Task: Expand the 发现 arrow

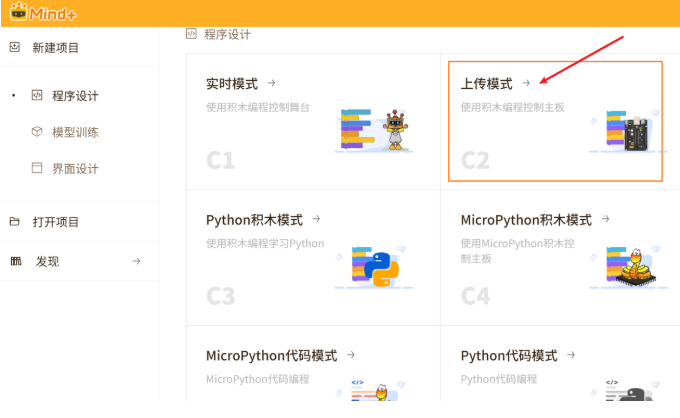Action: [136, 261]
